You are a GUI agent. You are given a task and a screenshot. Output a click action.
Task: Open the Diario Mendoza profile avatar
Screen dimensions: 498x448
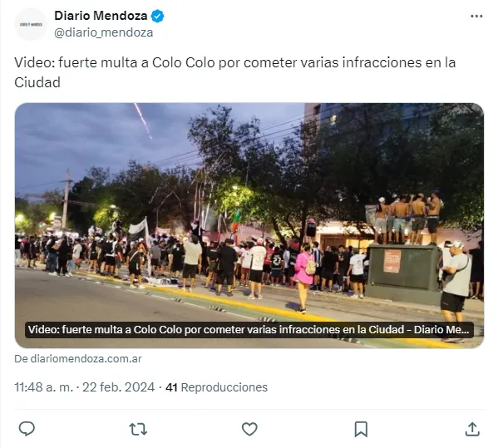pos(31,24)
